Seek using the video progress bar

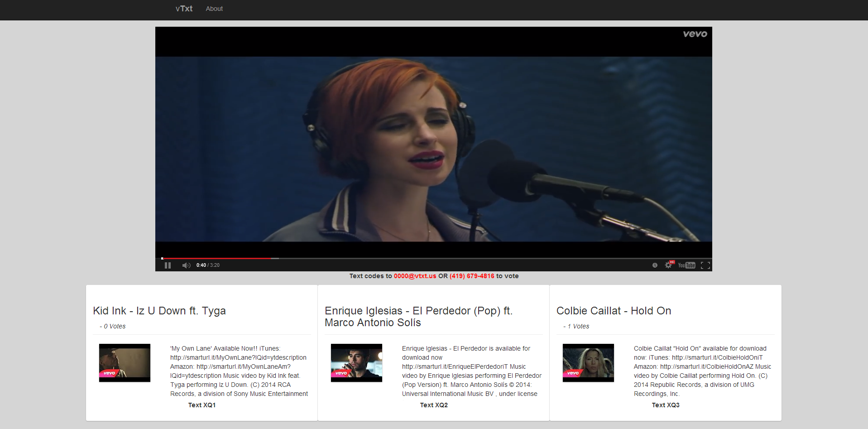pos(434,258)
